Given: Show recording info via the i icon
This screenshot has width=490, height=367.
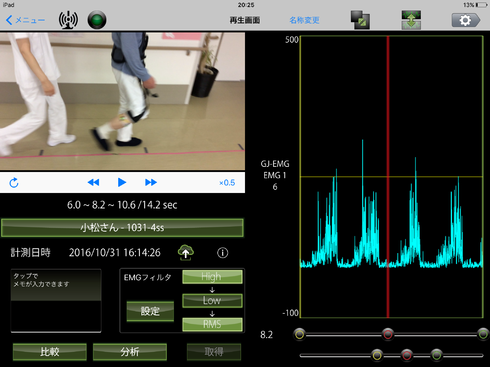Looking at the screenshot, I should coord(223,253).
